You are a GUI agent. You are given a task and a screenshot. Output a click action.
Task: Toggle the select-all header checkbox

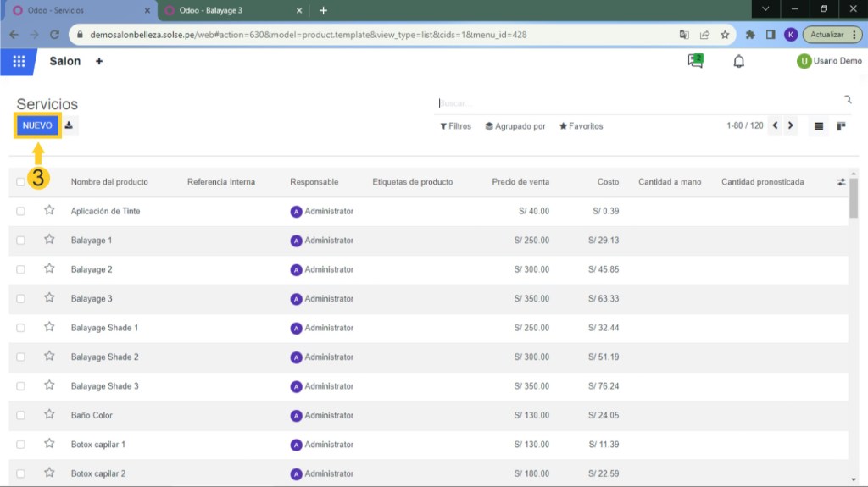tap(21, 182)
